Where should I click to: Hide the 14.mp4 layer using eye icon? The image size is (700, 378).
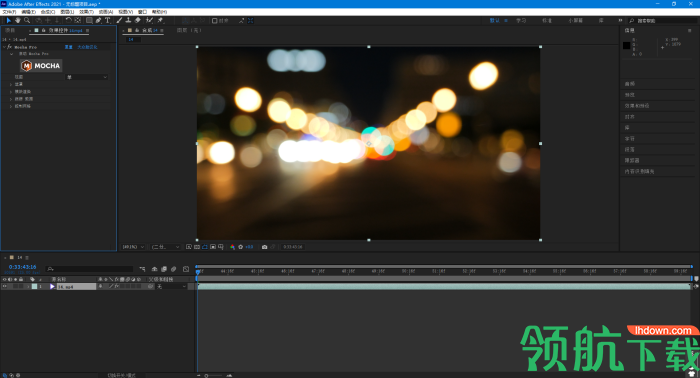(x=4, y=287)
